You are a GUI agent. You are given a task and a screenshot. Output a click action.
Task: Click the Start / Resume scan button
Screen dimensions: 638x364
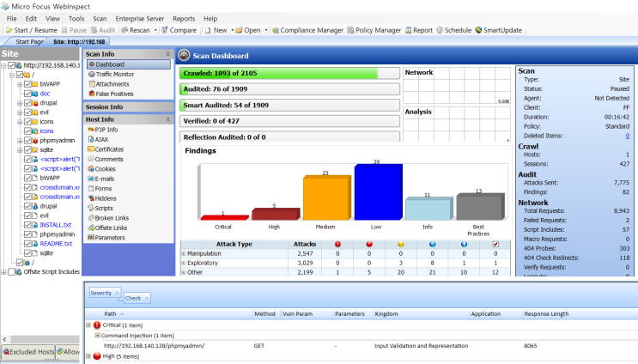click(31, 30)
